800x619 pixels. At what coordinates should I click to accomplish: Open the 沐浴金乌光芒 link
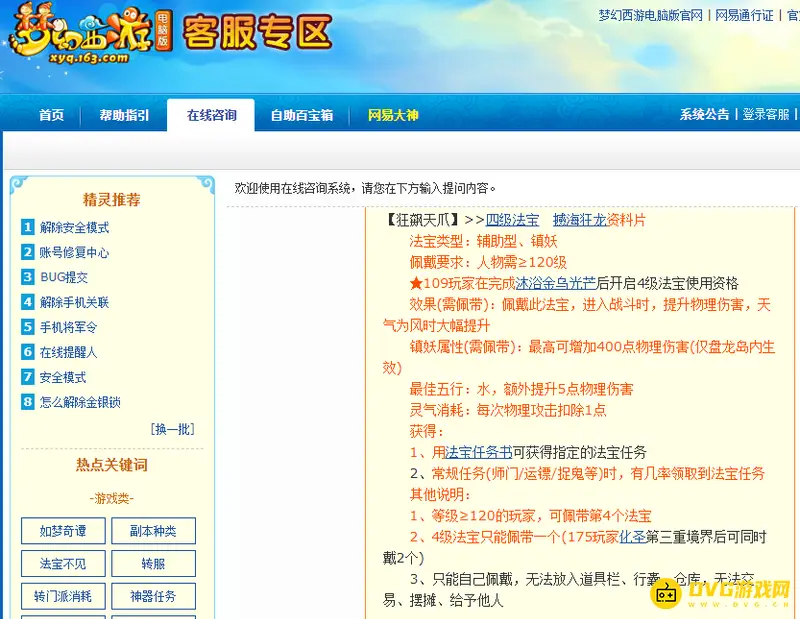tap(556, 283)
